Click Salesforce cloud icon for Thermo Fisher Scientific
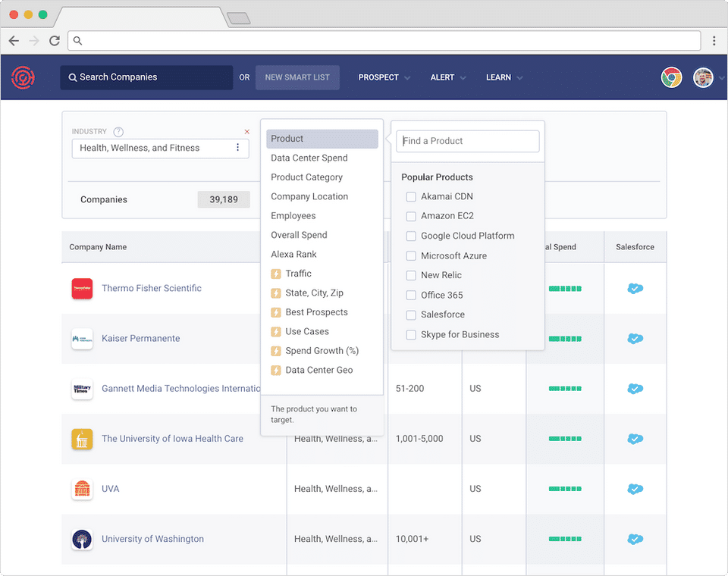 [x=635, y=289]
